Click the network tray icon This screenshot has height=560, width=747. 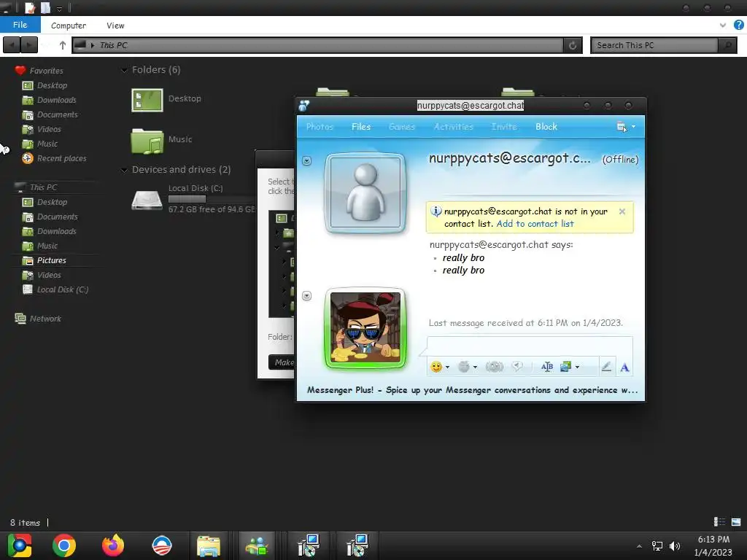tap(657, 546)
